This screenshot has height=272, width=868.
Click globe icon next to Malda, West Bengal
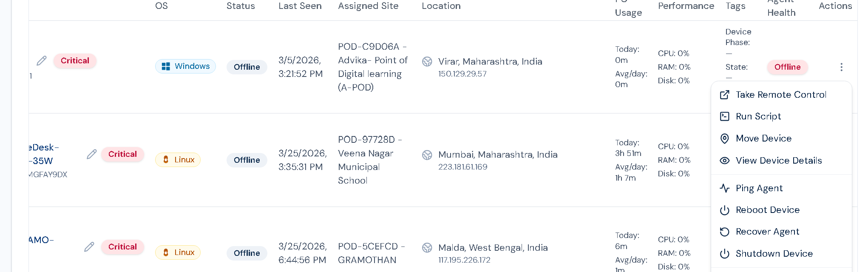pos(427,248)
